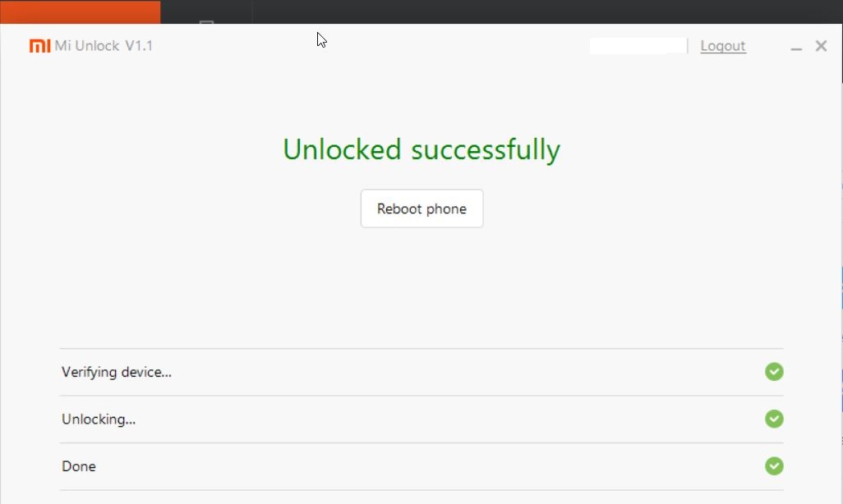
Task: Click the green checkmark in the Done row
Action: click(x=774, y=466)
